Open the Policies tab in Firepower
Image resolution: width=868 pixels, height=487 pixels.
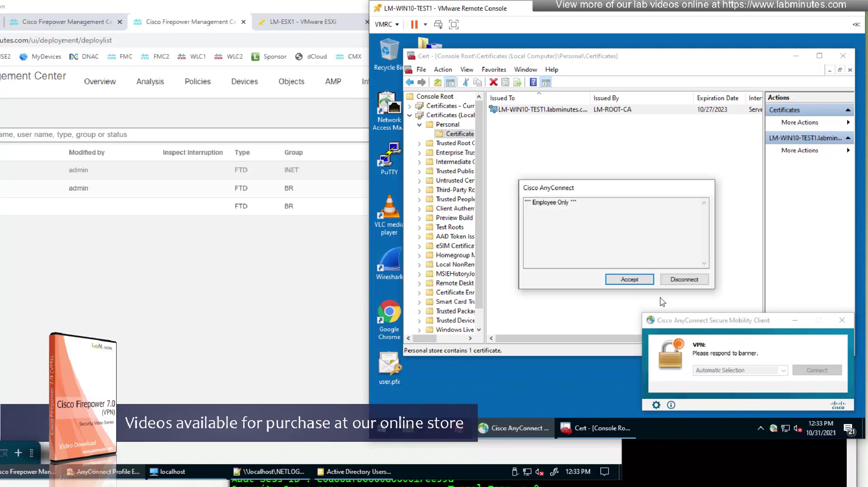point(198,81)
